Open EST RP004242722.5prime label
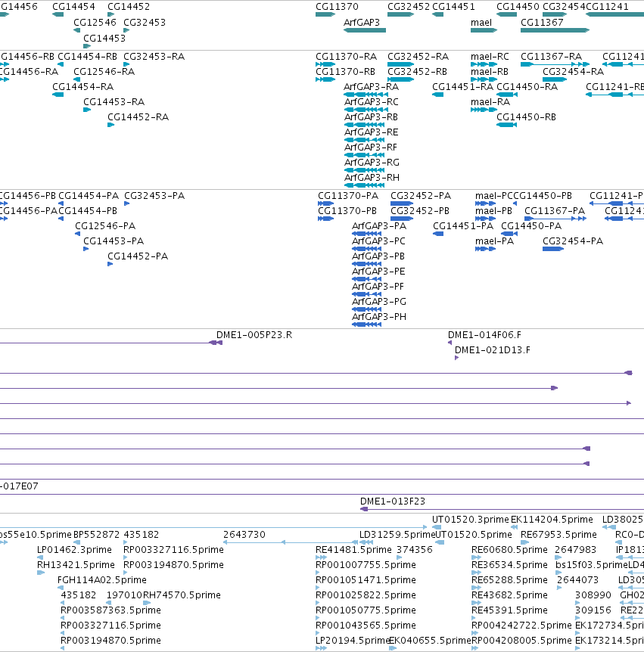This screenshot has width=644, height=652. coord(521,626)
